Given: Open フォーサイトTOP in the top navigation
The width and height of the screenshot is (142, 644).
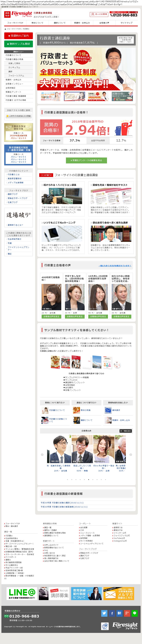Looking at the screenshot, I should point(15,23).
